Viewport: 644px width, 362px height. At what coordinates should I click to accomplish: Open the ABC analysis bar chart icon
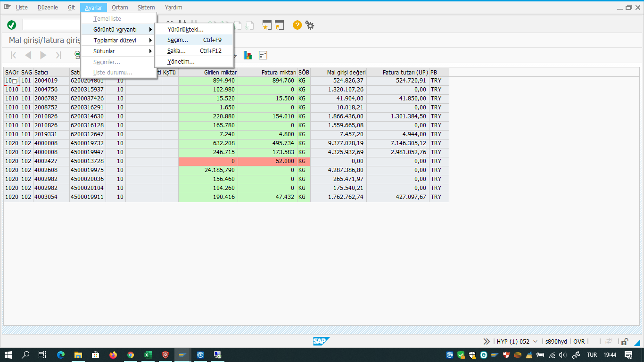248,55
